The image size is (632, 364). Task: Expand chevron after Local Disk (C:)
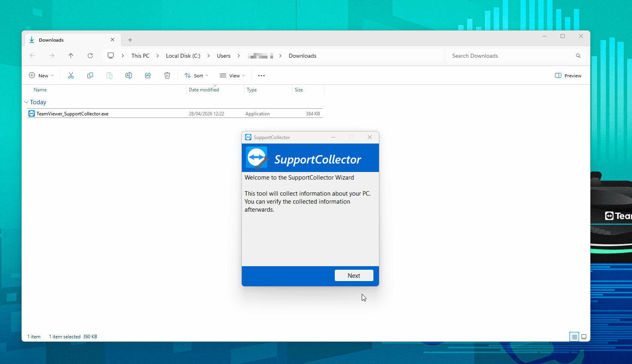coord(209,56)
